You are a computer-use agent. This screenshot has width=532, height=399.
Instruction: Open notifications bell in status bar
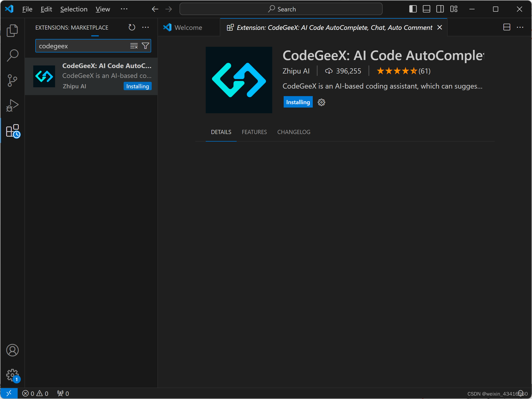[521, 393]
